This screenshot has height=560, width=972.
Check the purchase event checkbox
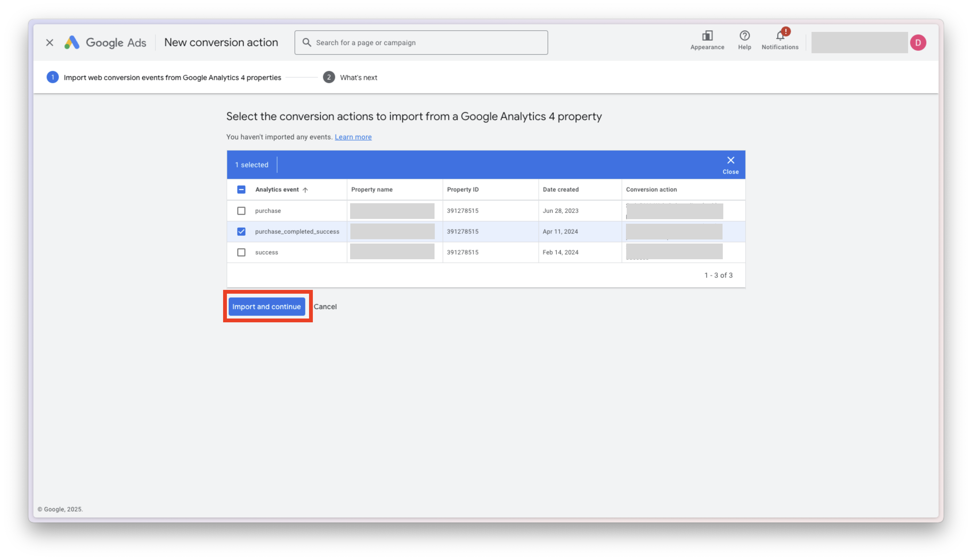tap(241, 211)
